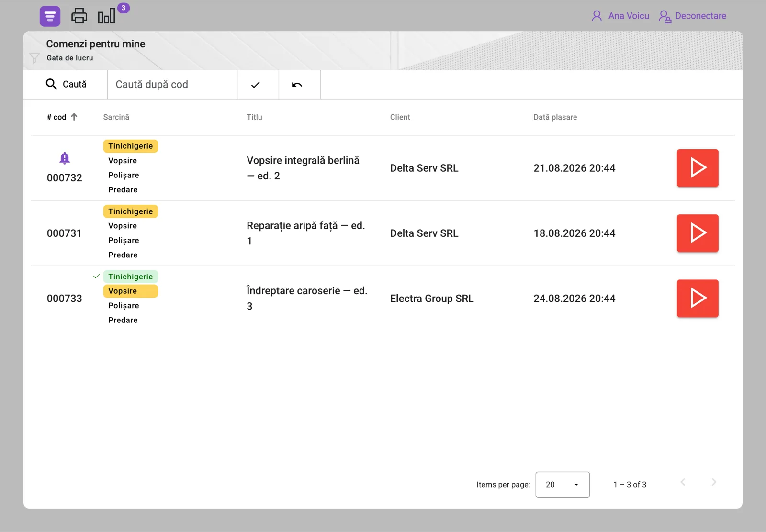Viewport: 766px width, 532px height.
Task: Click the Ana Voicu profile link
Action: click(629, 16)
